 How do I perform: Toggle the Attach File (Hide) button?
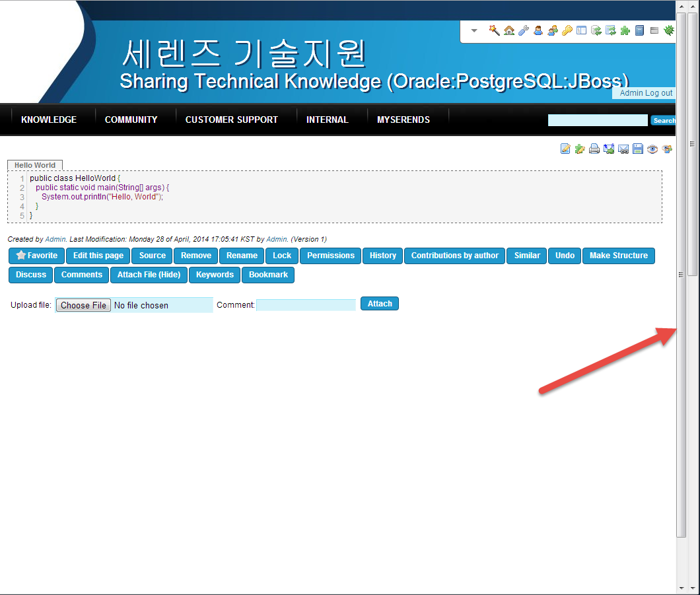tap(149, 275)
